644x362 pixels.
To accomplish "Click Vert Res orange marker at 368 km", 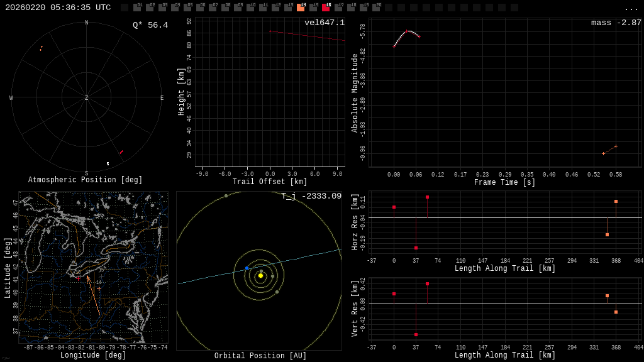I will [x=616, y=312].
